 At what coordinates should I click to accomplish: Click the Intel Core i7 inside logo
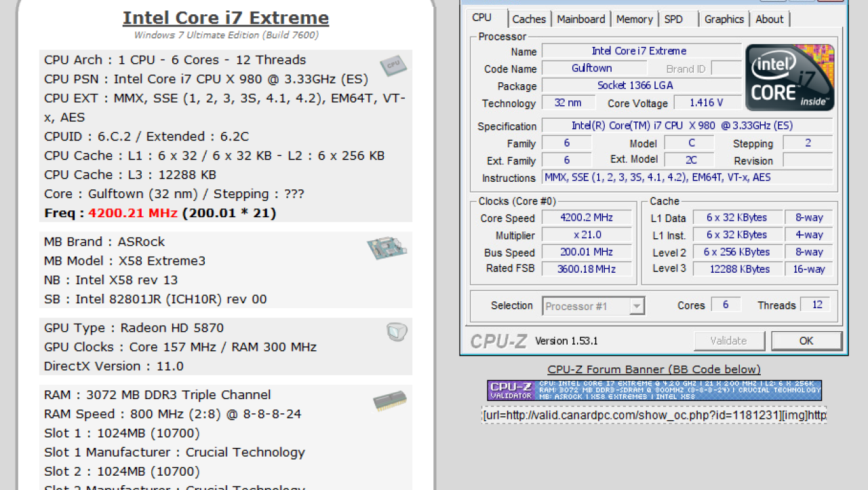pyautogui.click(x=790, y=77)
